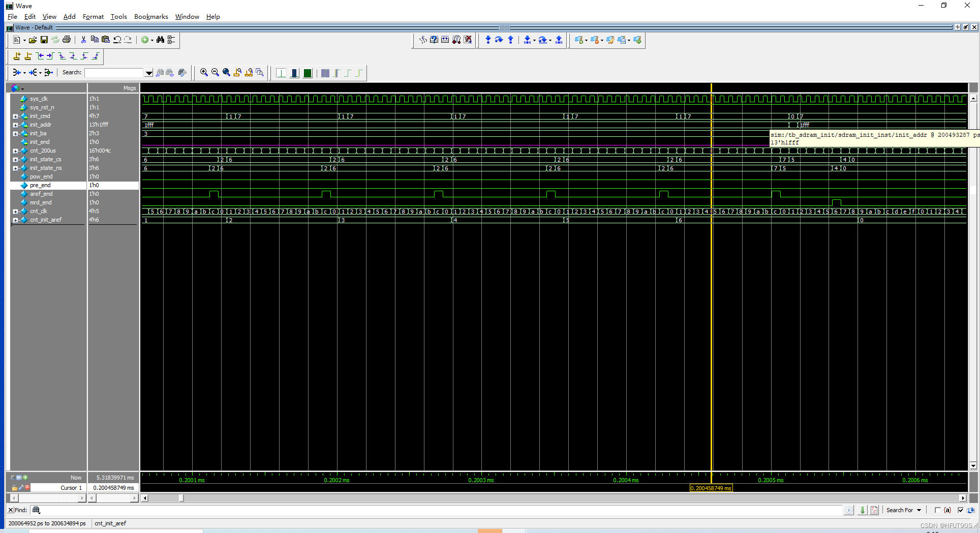This screenshot has width=980, height=533.
Task: Open the File menu
Action: click(12, 17)
